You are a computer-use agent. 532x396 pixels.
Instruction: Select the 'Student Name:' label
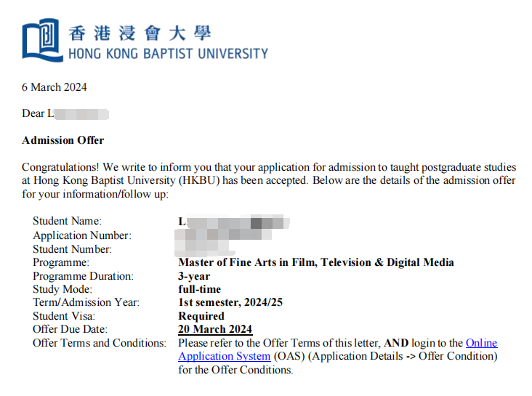coord(67,221)
